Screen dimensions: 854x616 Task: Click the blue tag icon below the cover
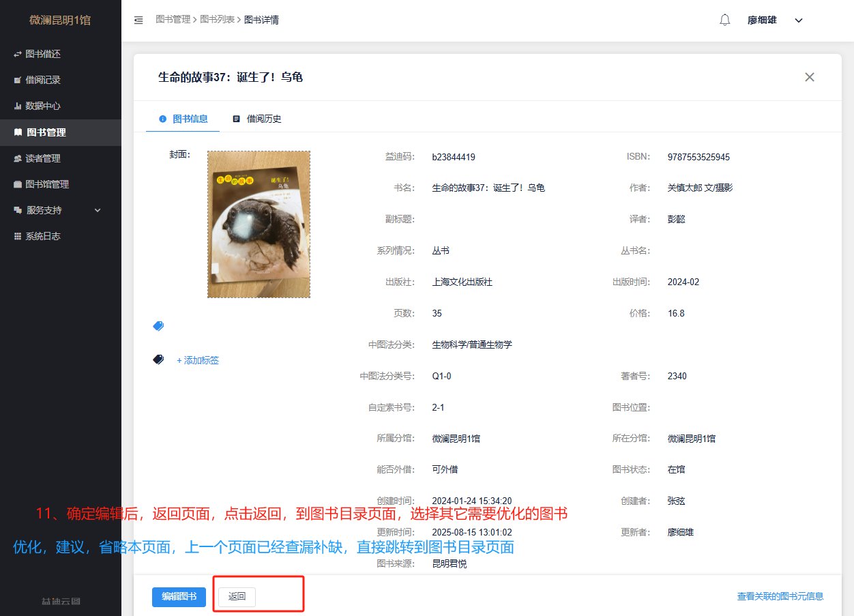[158, 326]
